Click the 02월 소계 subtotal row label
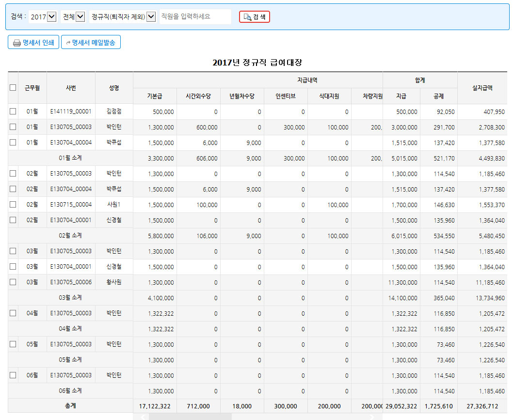This screenshot has height=420, width=514. pos(70,235)
